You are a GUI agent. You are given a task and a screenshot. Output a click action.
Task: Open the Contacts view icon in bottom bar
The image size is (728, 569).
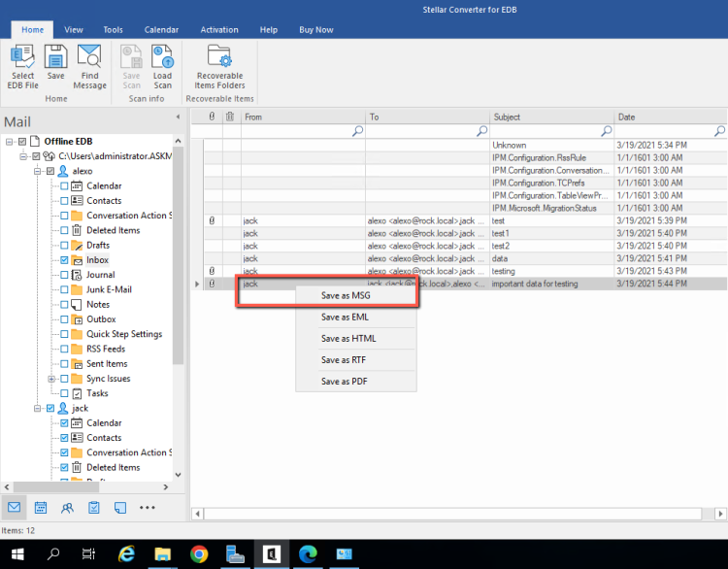pos(67,507)
